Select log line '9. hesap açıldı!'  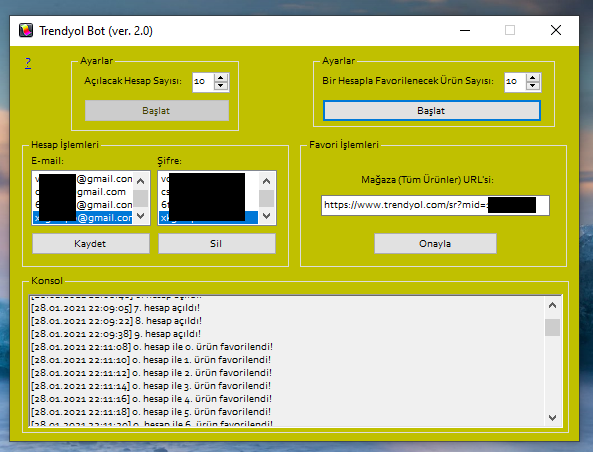point(116,334)
